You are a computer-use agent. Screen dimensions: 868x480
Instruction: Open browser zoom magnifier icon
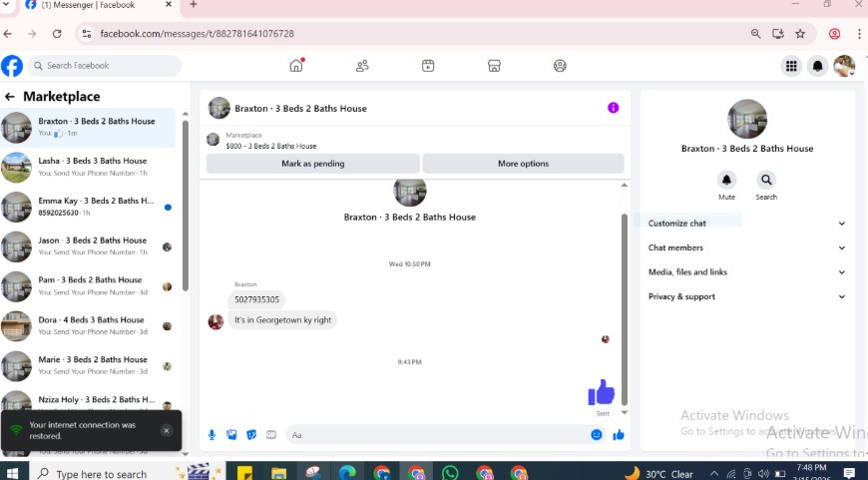[x=755, y=34]
